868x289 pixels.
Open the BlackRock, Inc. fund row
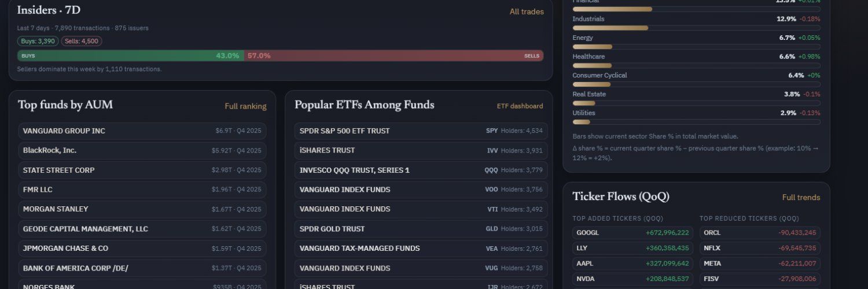tap(142, 150)
